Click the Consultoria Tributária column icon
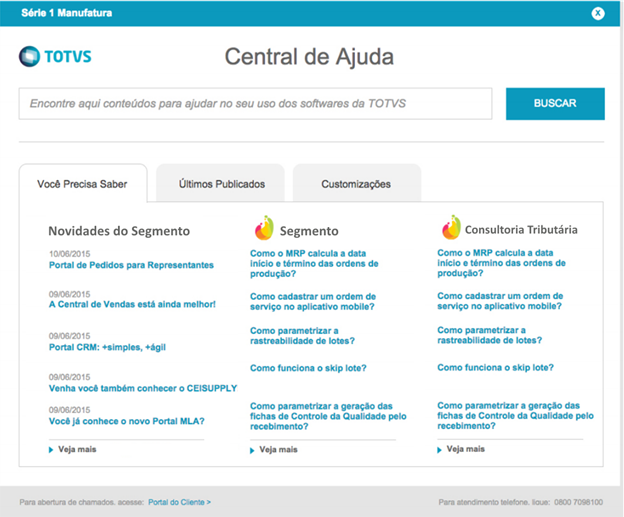624x517 pixels. pos(451,227)
